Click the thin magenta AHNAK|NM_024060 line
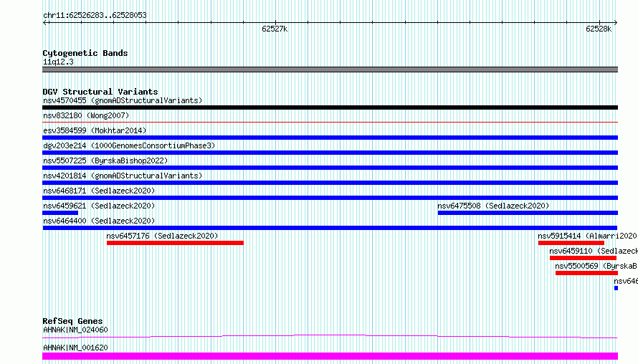Screen dimensions: 638x364 [x=330, y=336]
